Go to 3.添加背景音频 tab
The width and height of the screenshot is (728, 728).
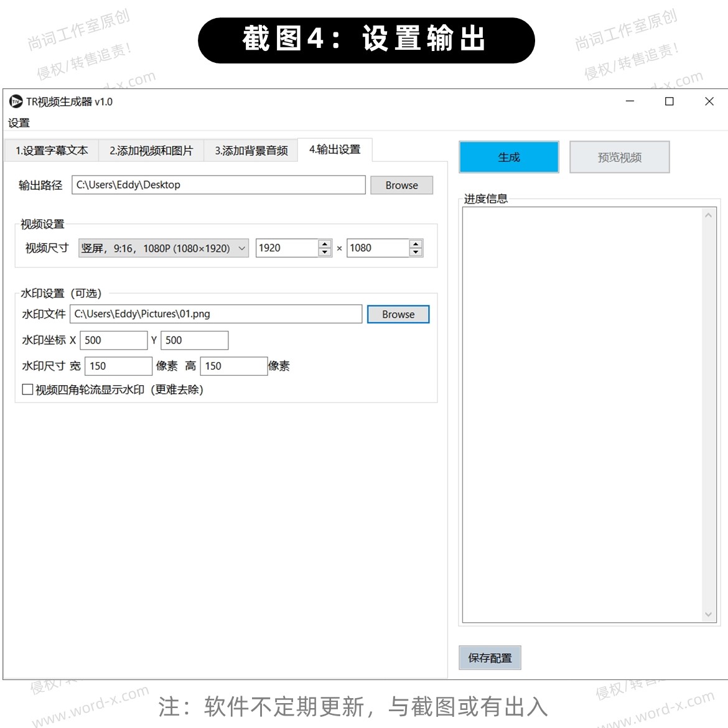coord(251,151)
